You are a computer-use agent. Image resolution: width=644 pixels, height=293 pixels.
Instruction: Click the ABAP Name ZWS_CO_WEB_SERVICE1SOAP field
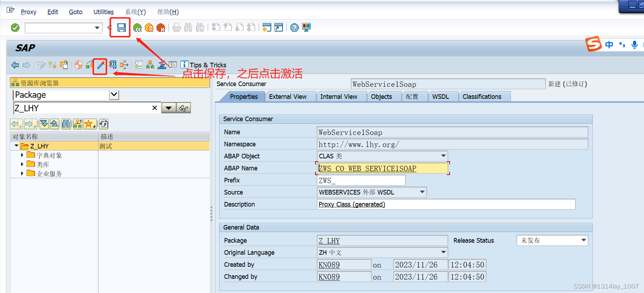[x=382, y=168]
